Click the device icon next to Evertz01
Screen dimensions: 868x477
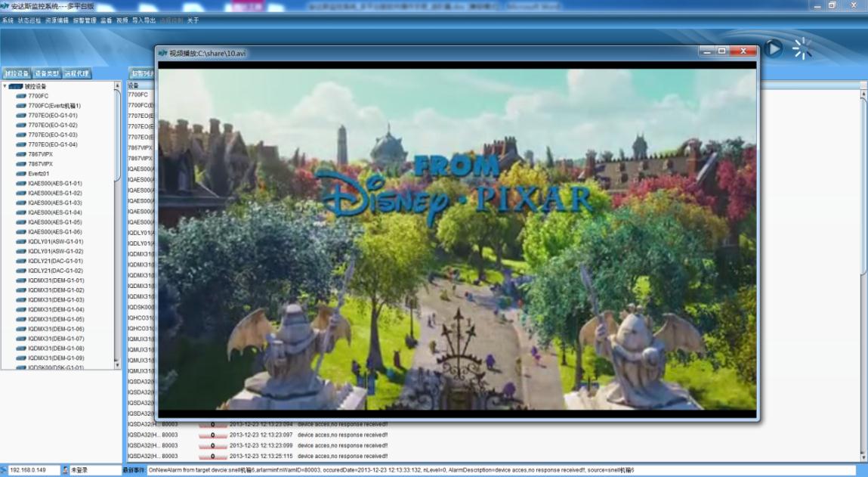tap(21, 173)
